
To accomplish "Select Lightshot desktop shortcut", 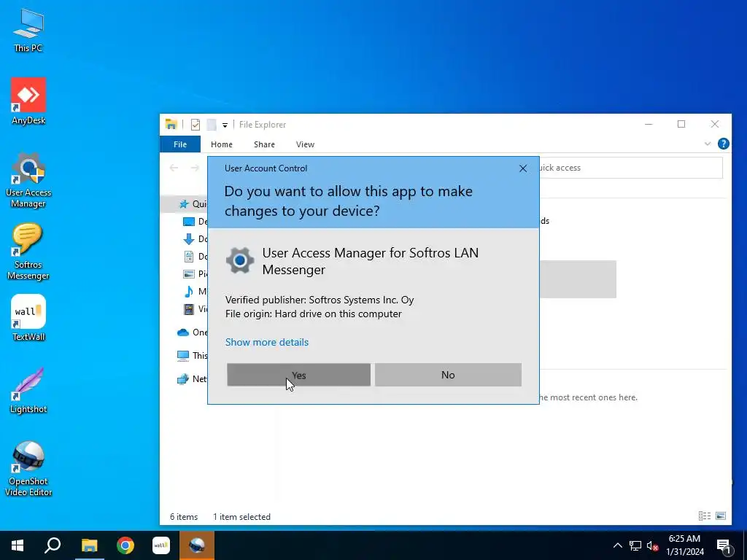I will coord(28,390).
